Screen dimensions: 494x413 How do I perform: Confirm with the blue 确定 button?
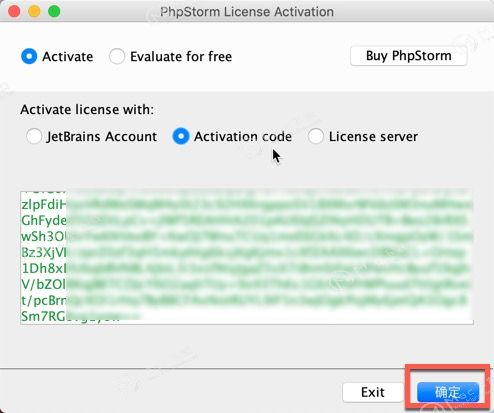click(448, 392)
